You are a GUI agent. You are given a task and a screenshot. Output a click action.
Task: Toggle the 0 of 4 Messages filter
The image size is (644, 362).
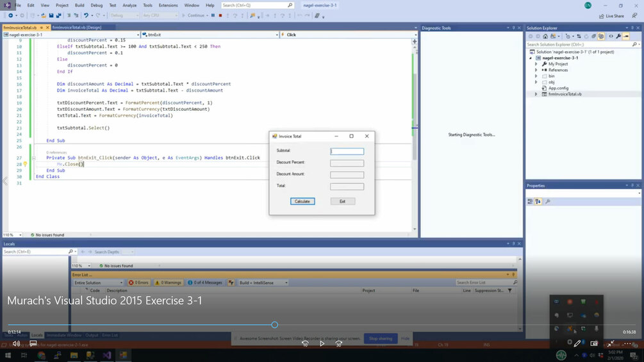205,283
